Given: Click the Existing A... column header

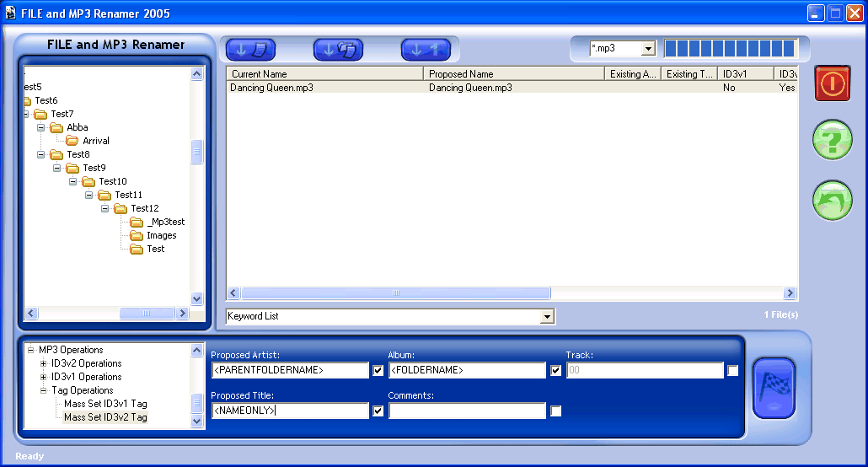Looking at the screenshot, I should tap(633, 73).
